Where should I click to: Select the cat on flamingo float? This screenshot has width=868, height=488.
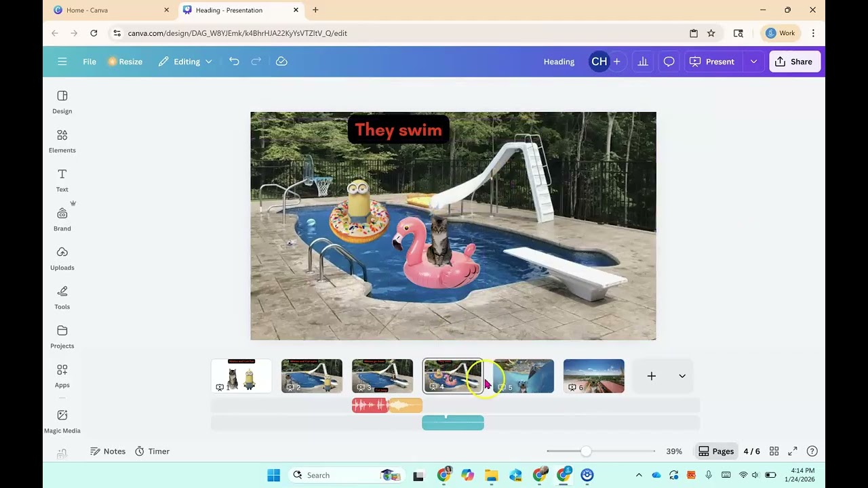(439, 241)
